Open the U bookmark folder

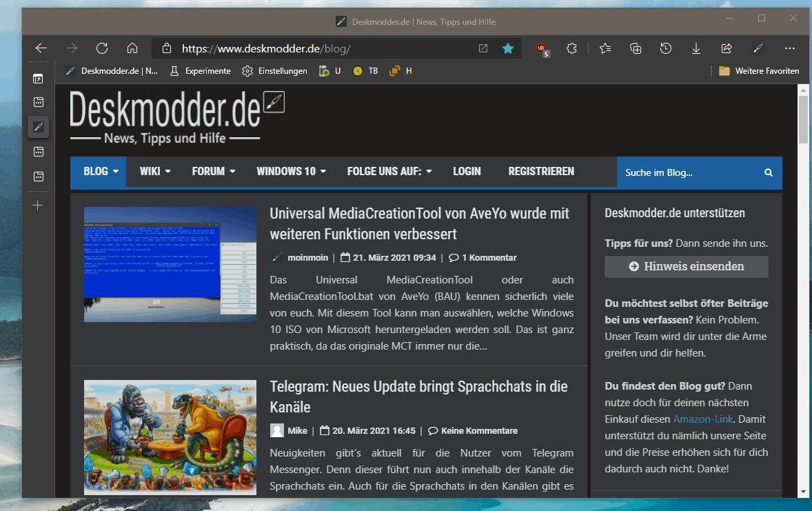click(330, 71)
